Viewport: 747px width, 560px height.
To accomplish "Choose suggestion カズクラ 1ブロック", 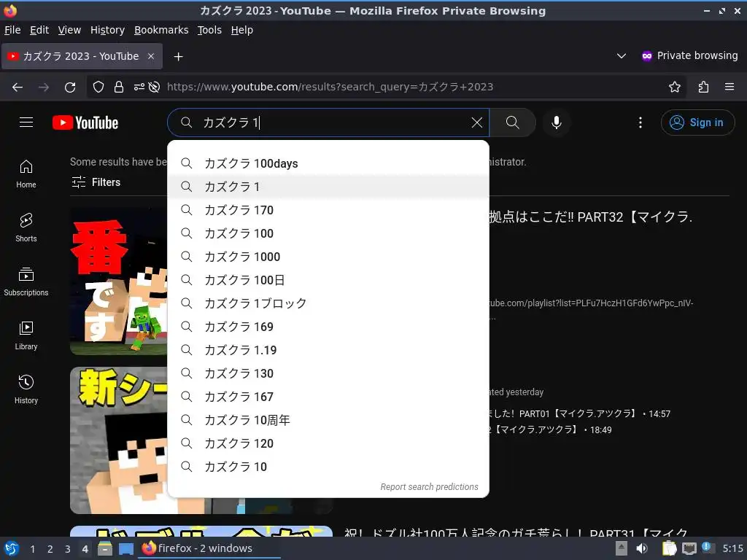I will coord(328,303).
